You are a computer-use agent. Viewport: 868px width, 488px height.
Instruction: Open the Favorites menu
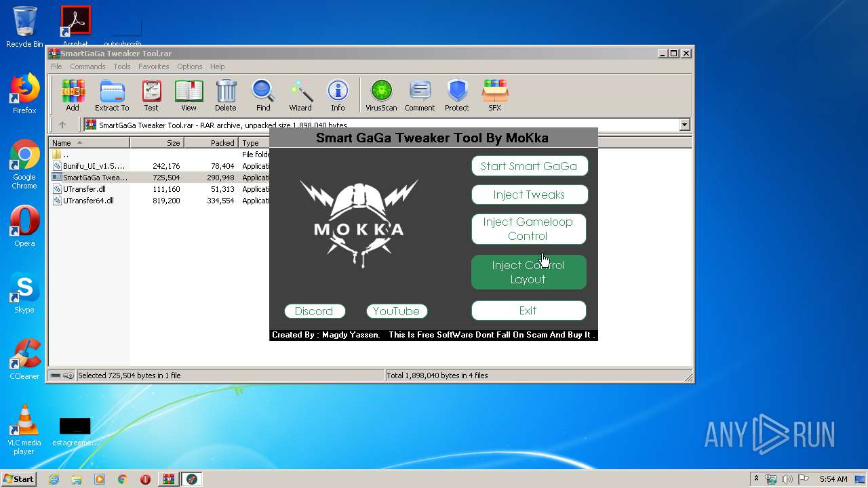[x=154, y=66]
